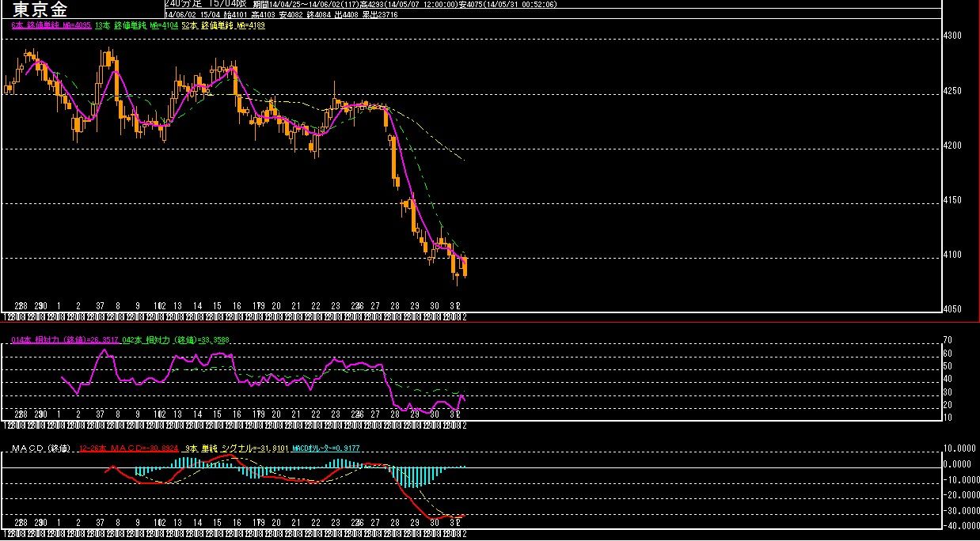Image resolution: width=980 pixels, height=541 pixels.
Task: Click date label 16 under price chart
Action: (236, 305)
